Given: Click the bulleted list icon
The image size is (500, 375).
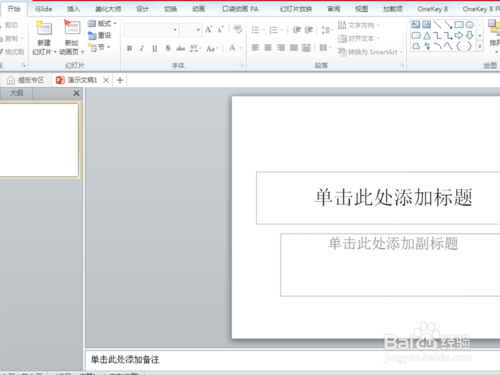Looking at the screenshot, I should [x=255, y=30].
